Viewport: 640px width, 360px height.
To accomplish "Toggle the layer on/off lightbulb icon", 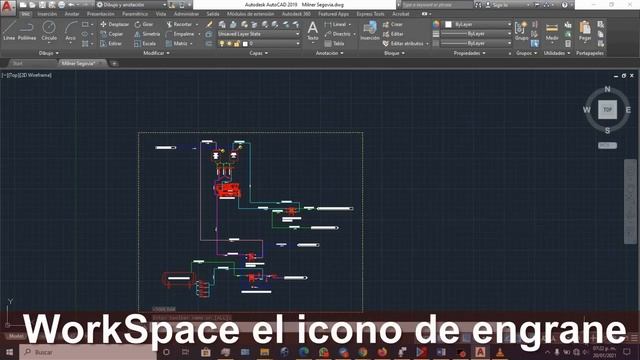I will 222,43.
